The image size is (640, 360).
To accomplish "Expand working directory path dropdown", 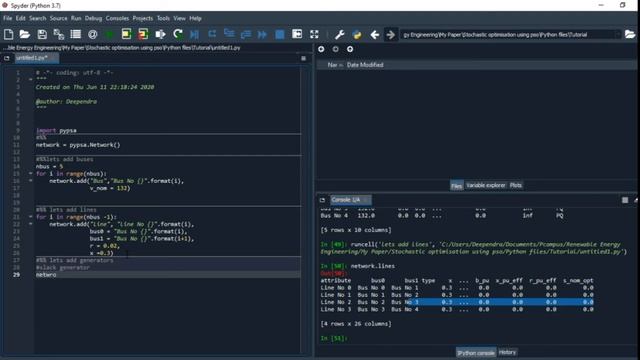I will coord(618,35).
